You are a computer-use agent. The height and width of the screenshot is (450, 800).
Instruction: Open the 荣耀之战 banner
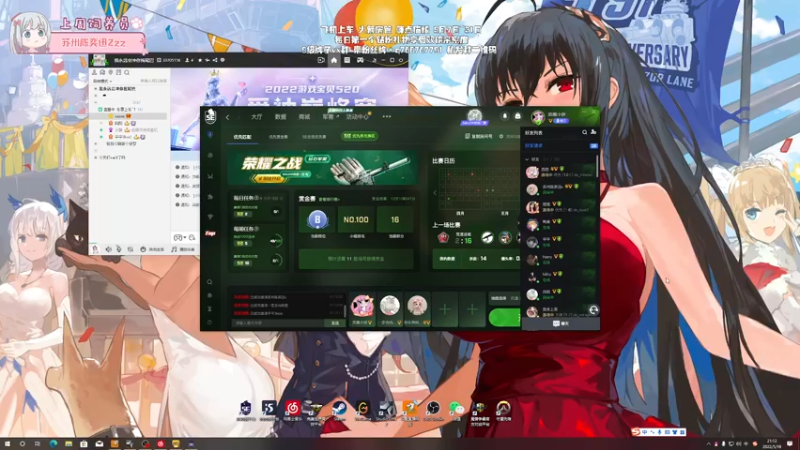(x=323, y=168)
